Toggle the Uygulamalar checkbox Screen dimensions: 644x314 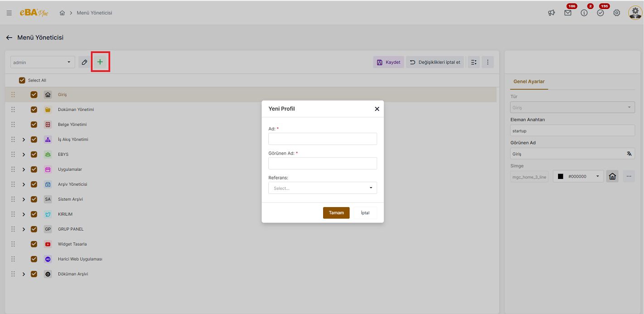[x=34, y=169]
